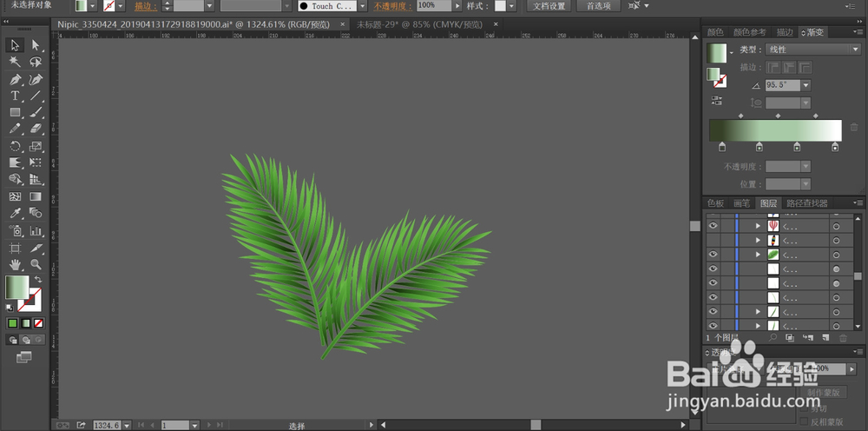Expand the red flower layer

(x=758, y=226)
